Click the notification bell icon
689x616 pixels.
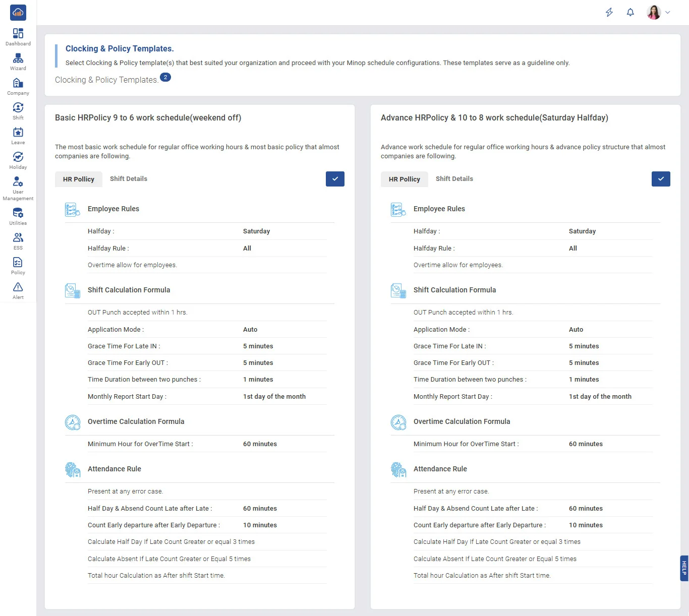630,13
